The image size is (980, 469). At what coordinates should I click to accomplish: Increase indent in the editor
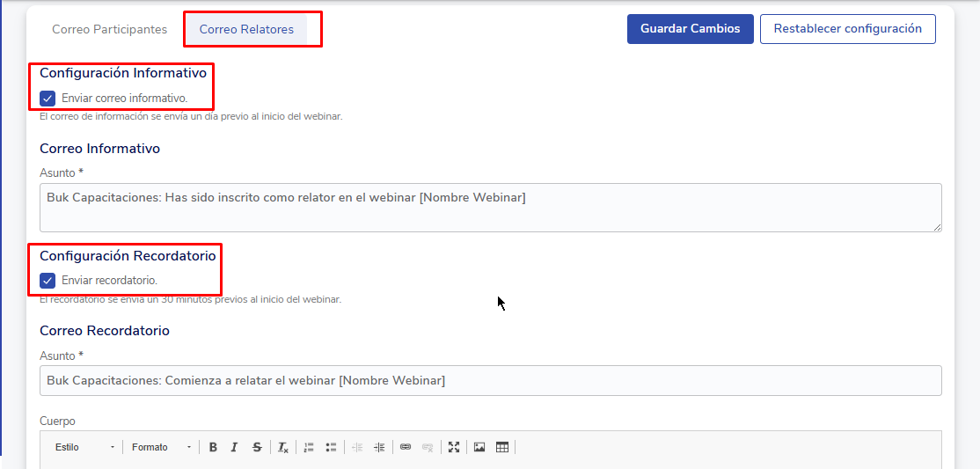379,447
